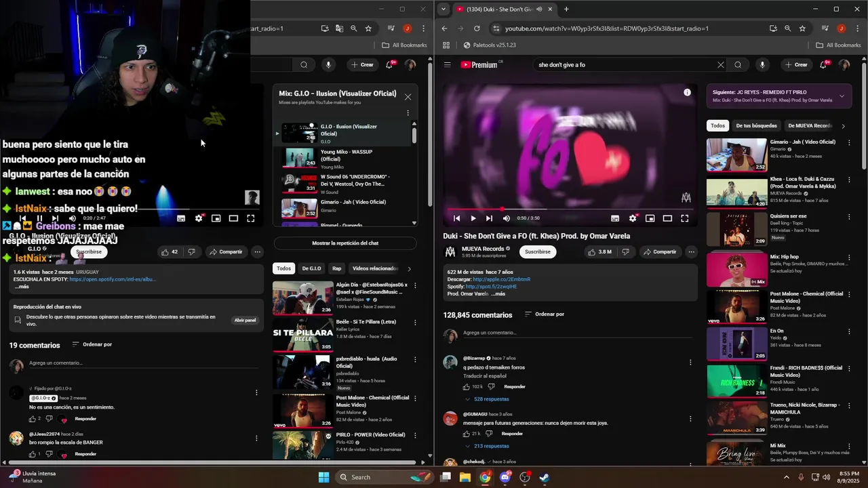868x488 pixels.
Task: Expand 528 respuestas under Bizarrap comment
Action: point(487,399)
